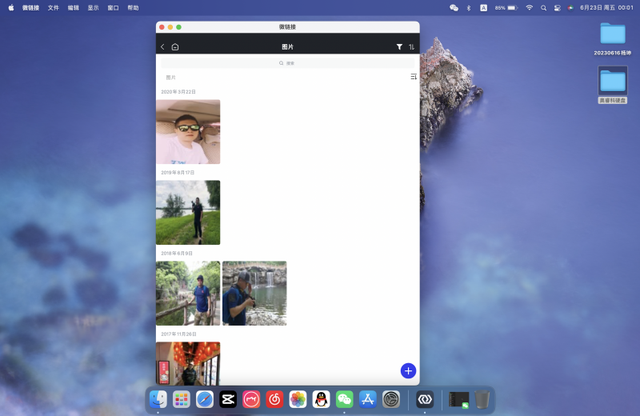
Task: Open NetEase Music in dock
Action: 275,400
